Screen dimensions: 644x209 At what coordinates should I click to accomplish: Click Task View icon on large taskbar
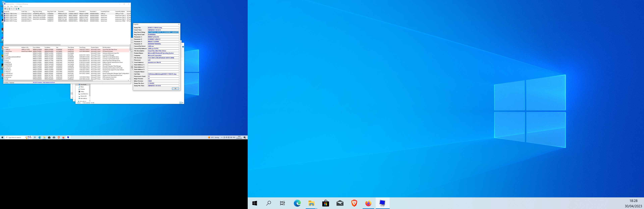pos(282,203)
